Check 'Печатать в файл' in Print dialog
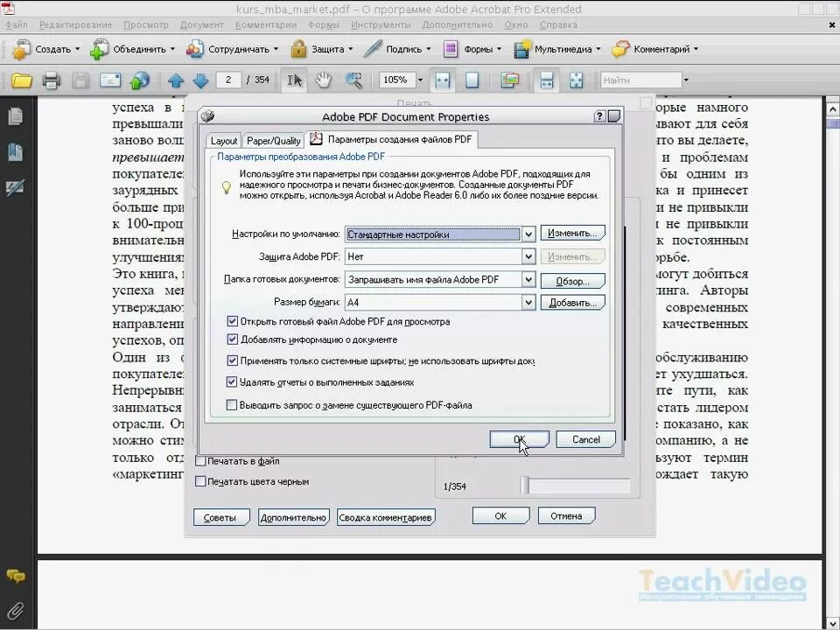 pos(200,461)
